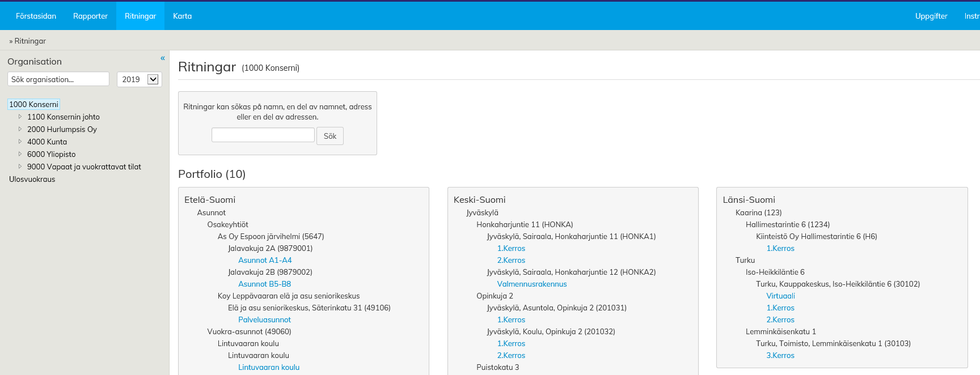
Task: Expand the 2000 Hurlumpsis Oy node
Action: pyautogui.click(x=20, y=129)
